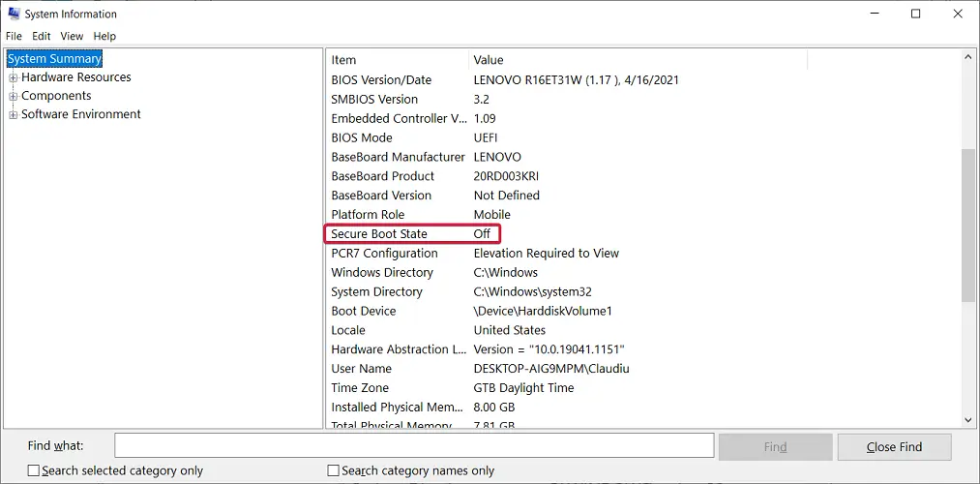Screen dimensions: 980x484
Task: Open the Edit menu
Action: [x=41, y=36]
